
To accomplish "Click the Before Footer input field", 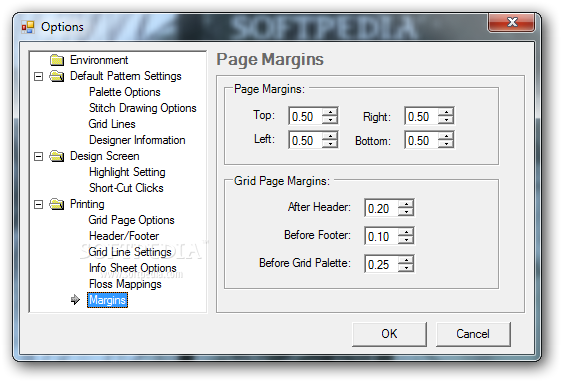I will click(382, 236).
